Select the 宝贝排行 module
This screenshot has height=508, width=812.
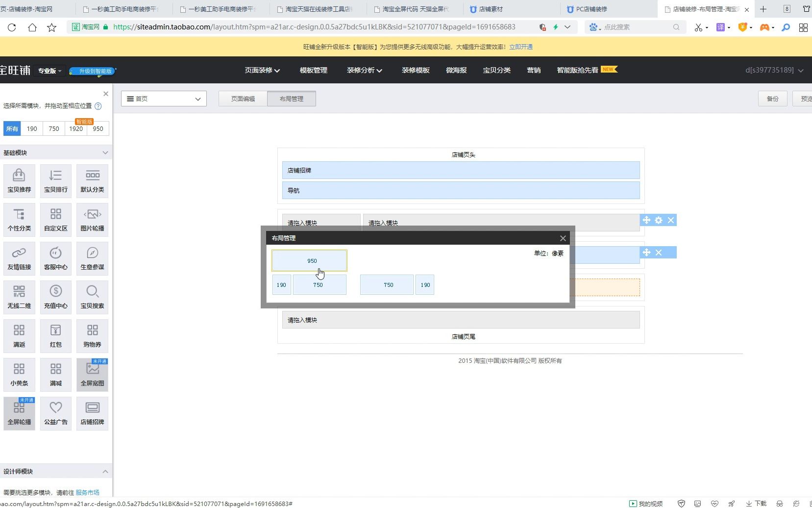56,181
